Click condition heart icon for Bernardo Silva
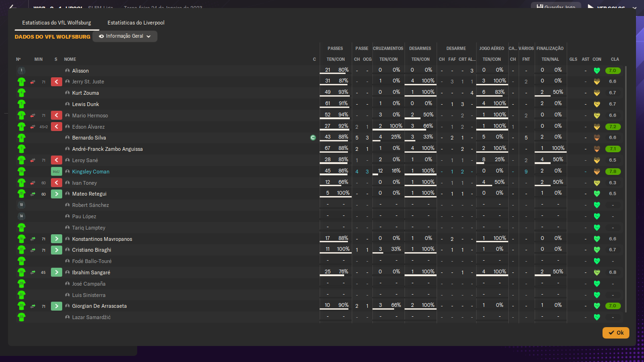644x362 pixels. pos(597,138)
